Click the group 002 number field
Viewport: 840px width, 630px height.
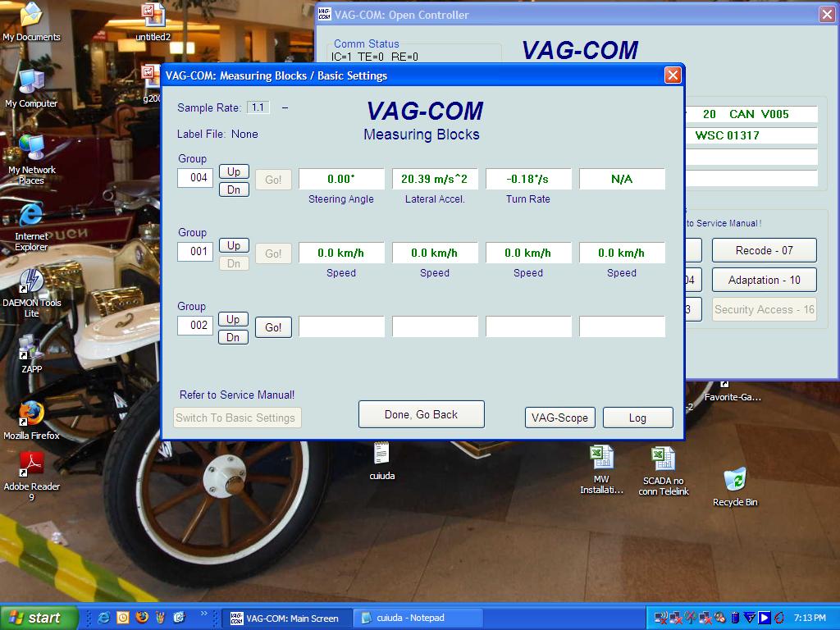coord(195,326)
